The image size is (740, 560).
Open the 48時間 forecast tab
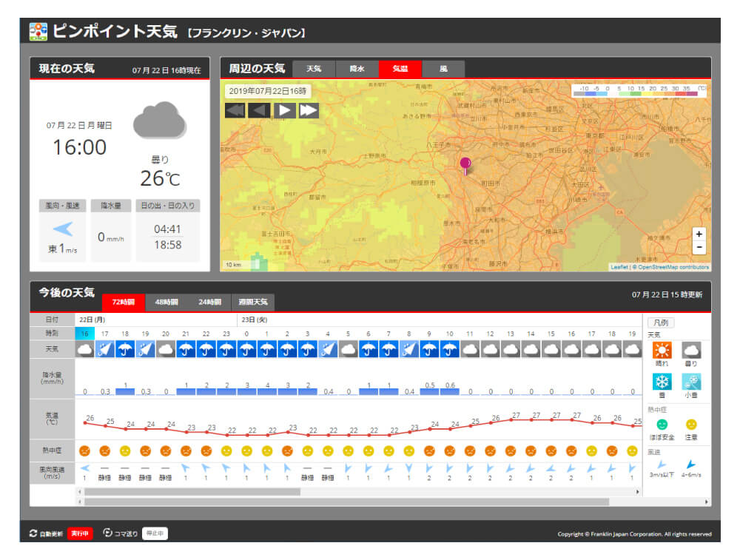pyautogui.click(x=166, y=302)
